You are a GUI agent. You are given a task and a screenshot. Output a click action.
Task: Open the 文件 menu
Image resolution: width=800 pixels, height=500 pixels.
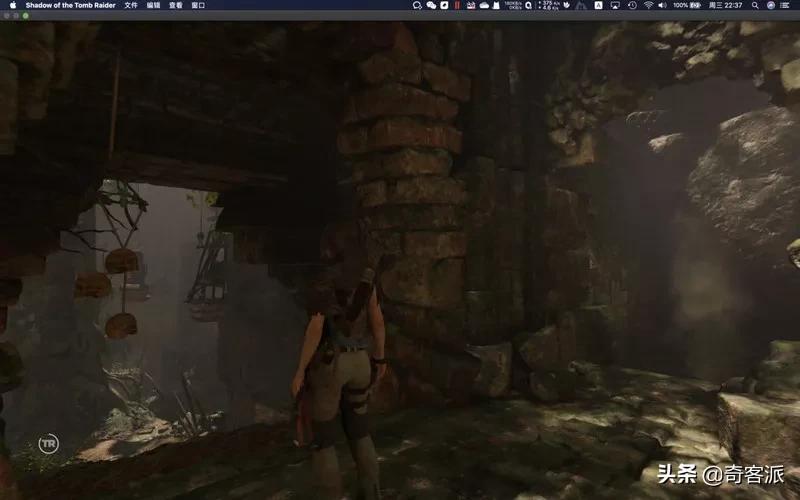pyautogui.click(x=131, y=5)
